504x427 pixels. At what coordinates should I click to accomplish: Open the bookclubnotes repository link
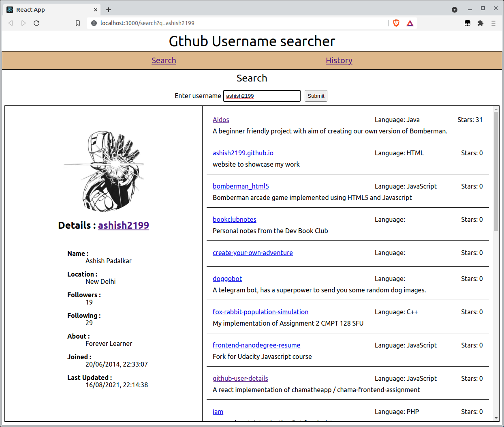click(x=235, y=219)
